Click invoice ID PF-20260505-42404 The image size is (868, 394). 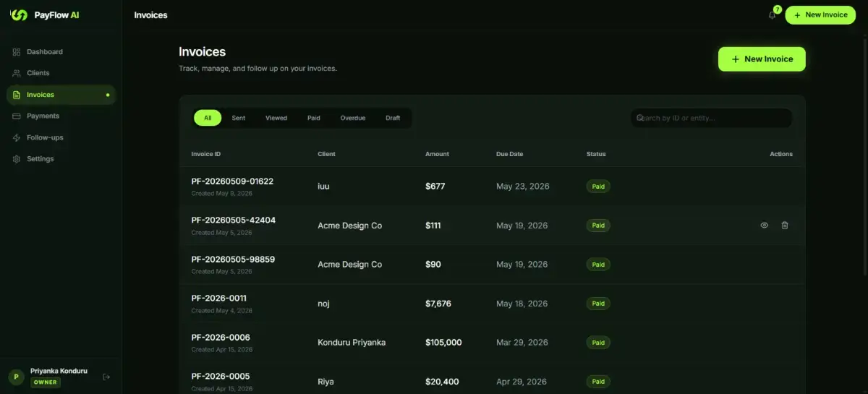[233, 220]
